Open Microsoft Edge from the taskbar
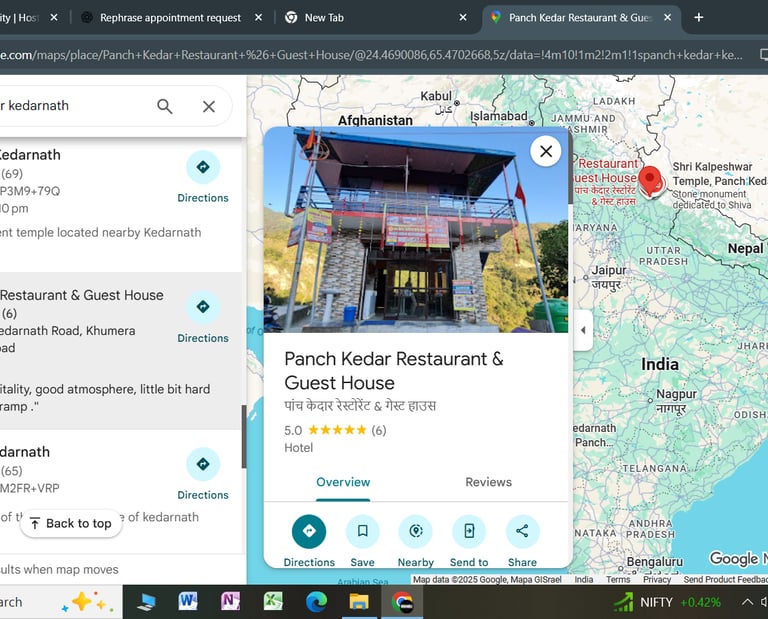This screenshot has width=768, height=619. pyautogui.click(x=316, y=601)
